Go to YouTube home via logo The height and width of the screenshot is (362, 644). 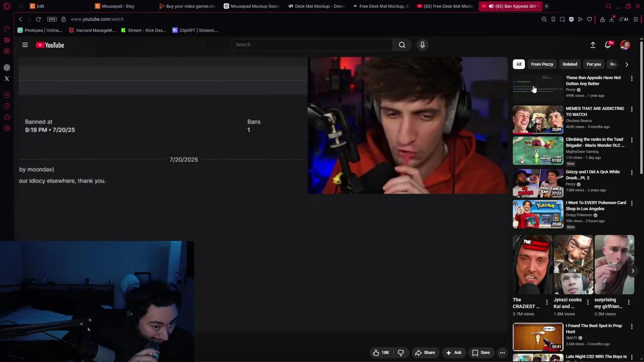pyautogui.click(x=50, y=45)
